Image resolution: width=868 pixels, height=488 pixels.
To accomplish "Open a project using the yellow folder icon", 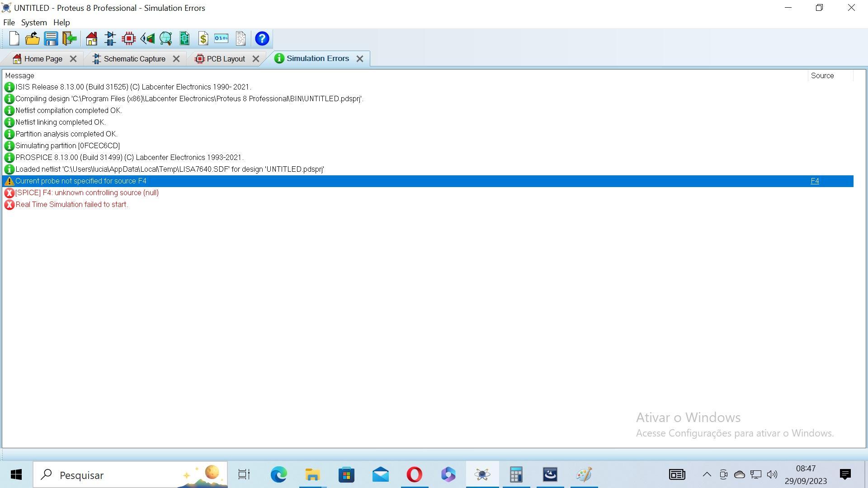I will click(x=33, y=38).
